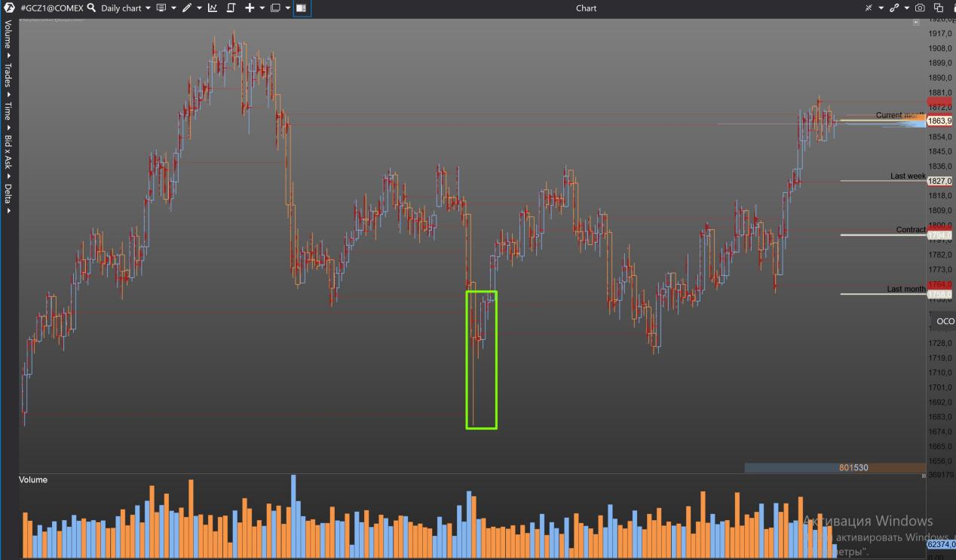Open the window layout dropdown arrow
Screen dimensions: 956x560
(288, 8)
